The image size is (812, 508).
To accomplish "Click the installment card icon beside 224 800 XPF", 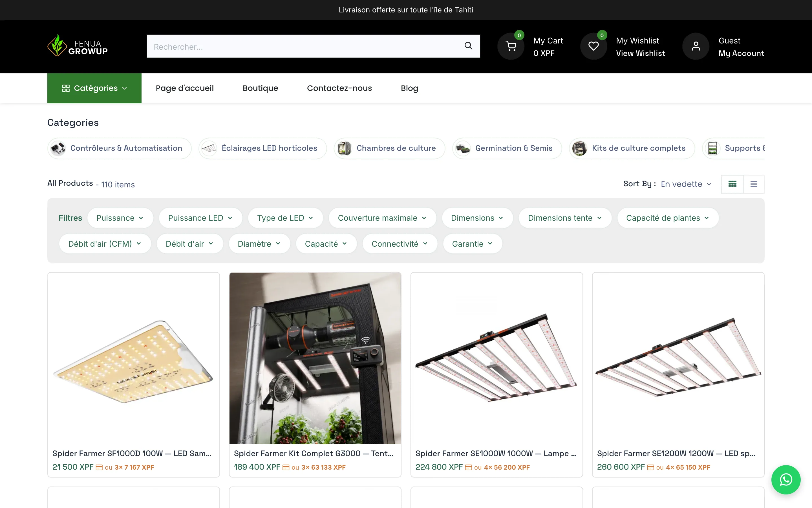I will [468, 467].
